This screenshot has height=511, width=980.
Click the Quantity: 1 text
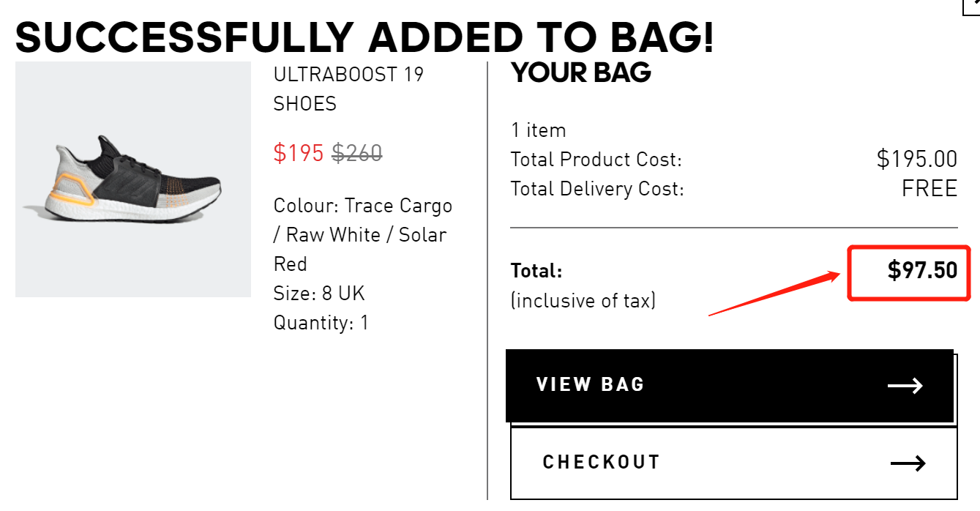pyautogui.click(x=321, y=322)
